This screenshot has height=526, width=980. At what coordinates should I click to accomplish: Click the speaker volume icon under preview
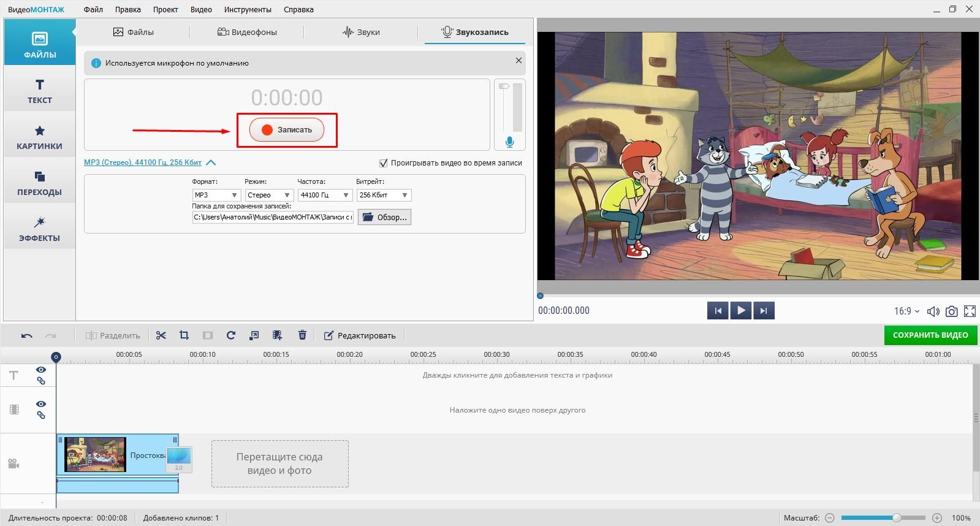(x=933, y=311)
